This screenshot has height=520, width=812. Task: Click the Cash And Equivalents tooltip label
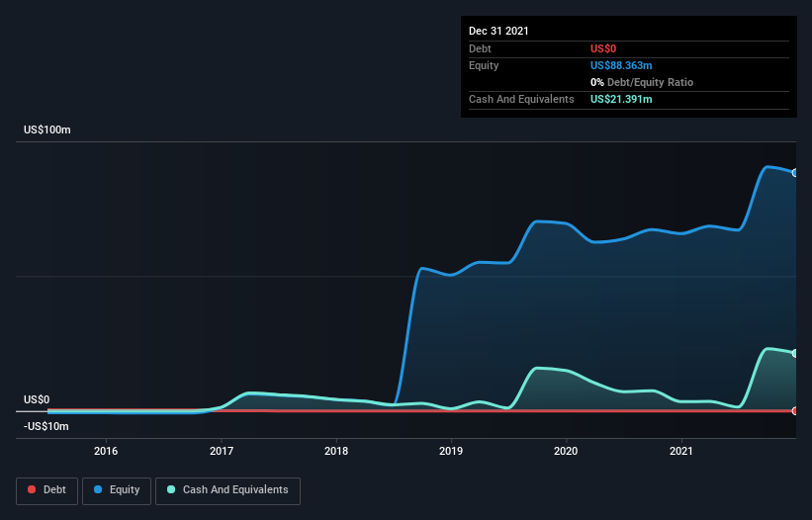[521, 99]
